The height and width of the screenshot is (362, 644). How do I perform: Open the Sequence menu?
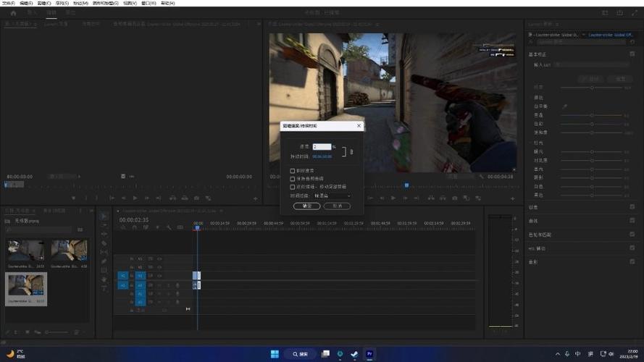click(x=62, y=3)
